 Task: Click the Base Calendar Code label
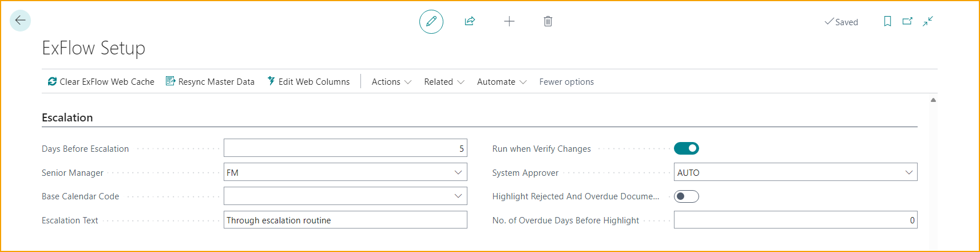pos(80,196)
